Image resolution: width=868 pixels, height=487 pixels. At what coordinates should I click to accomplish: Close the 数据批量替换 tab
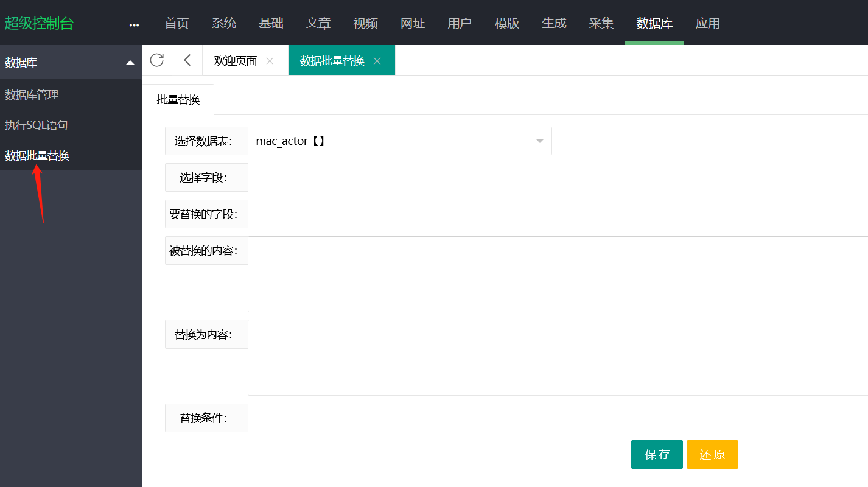pos(376,61)
